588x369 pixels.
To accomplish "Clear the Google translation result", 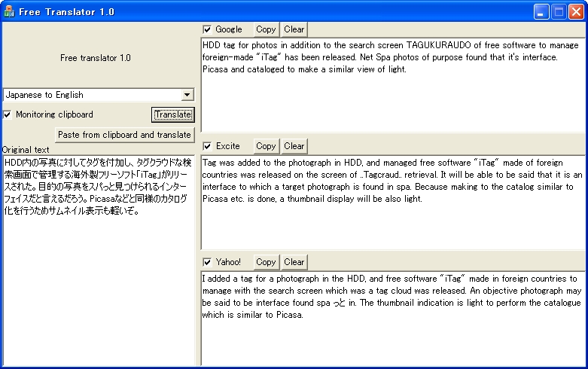I will 294,29.
